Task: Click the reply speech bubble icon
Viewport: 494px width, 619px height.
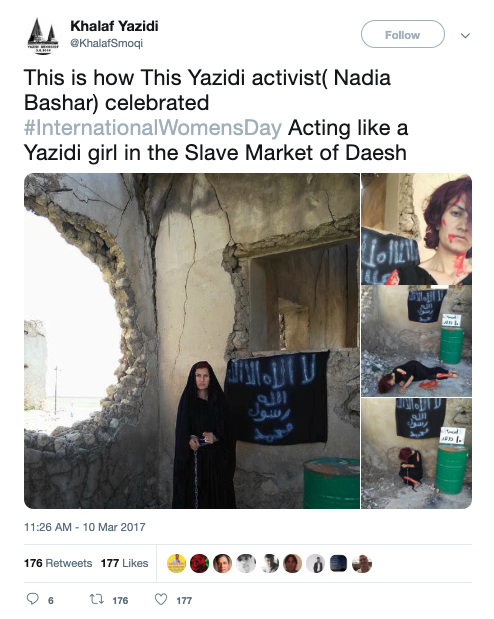Action: tap(32, 599)
